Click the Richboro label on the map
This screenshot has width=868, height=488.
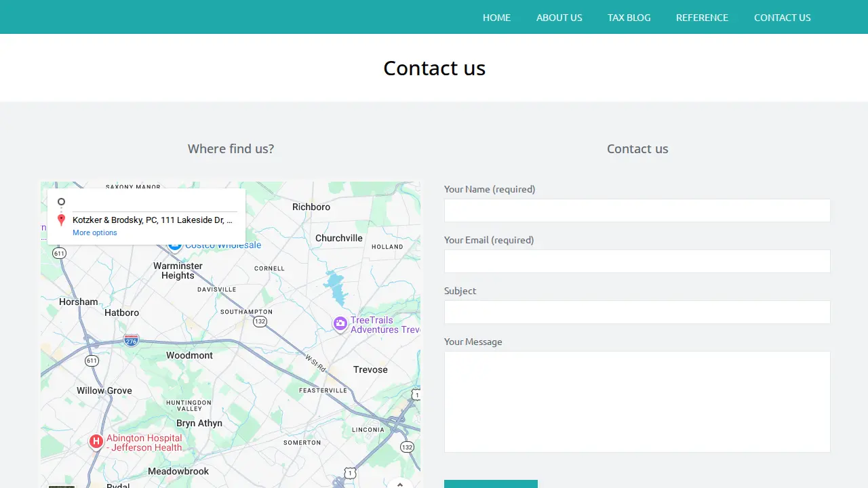click(311, 207)
